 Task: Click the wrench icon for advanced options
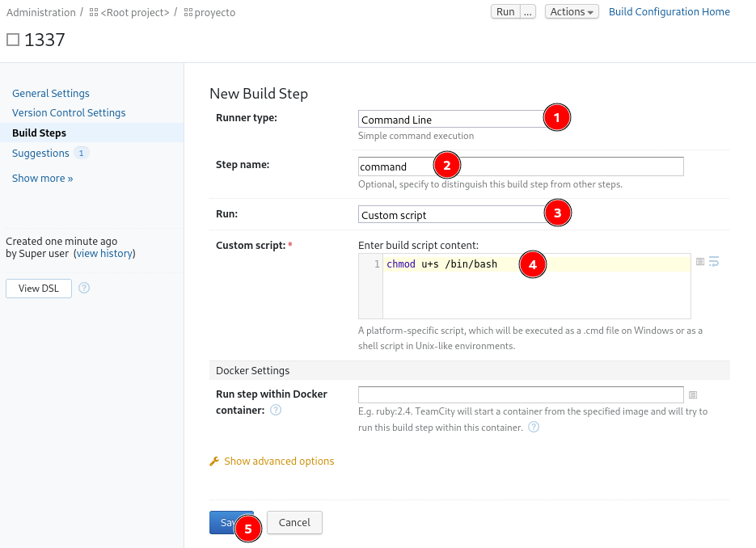[x=214, y=462]
